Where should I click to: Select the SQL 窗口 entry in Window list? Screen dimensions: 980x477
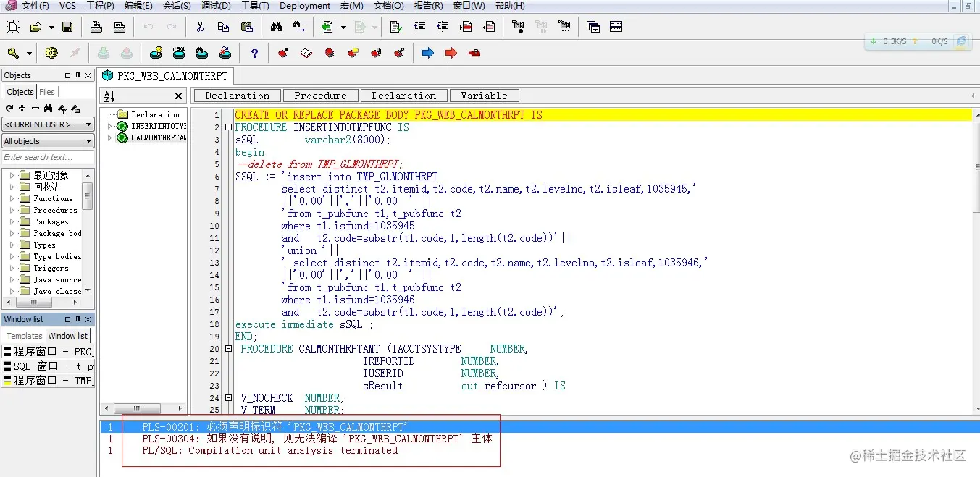pyautogui.click(x=48, y=366)
